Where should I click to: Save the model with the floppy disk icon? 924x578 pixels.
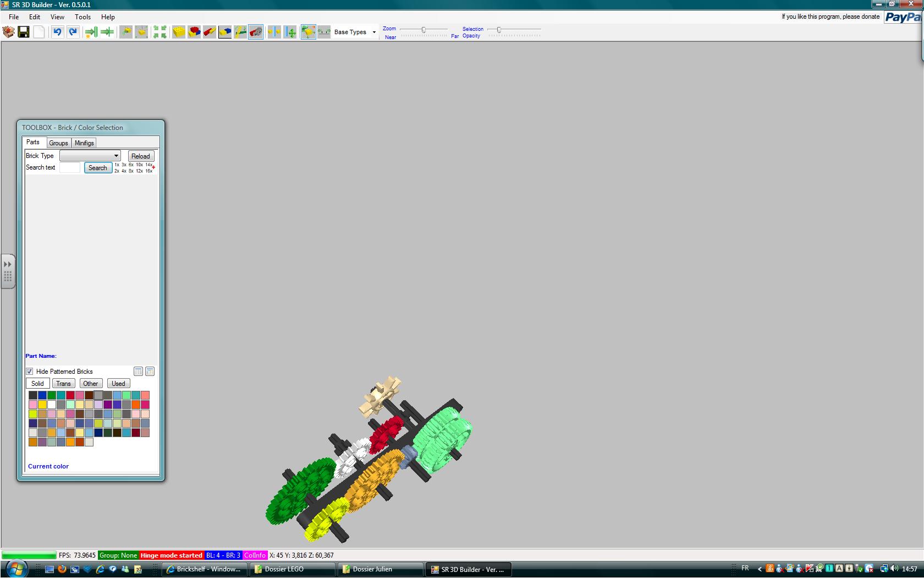click(24, 32)
